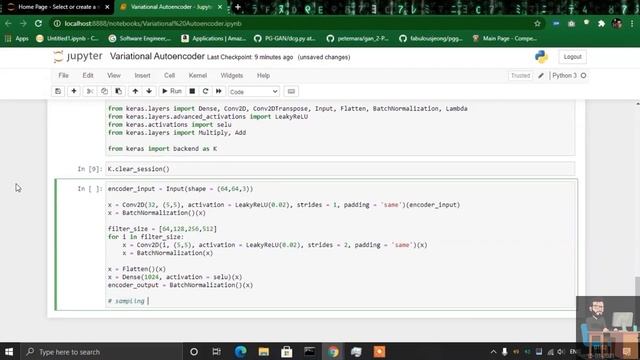The image size is (640, 360).
Task: Open Microsoft Store from taskbar
Action: point(287,351)
